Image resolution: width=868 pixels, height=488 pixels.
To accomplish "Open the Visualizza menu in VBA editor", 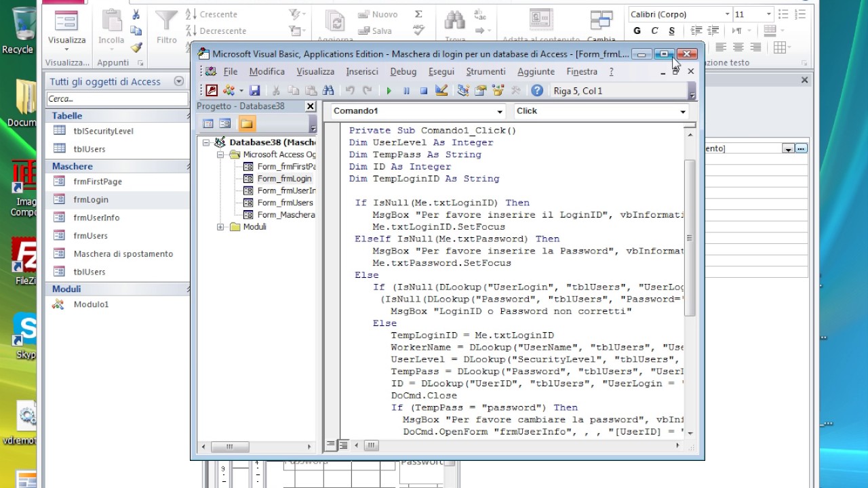I will click(x=315, y=71).
